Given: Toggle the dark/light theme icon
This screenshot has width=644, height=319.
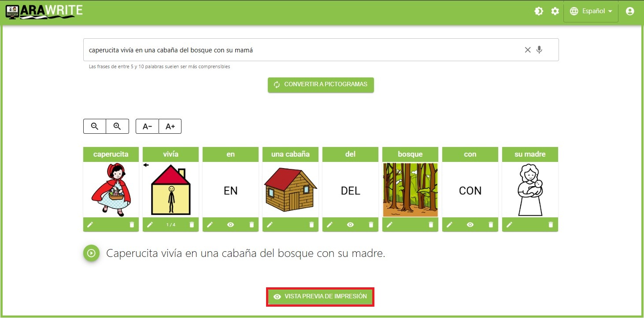Looking at the screenshot, I should [x=539, y=11].
